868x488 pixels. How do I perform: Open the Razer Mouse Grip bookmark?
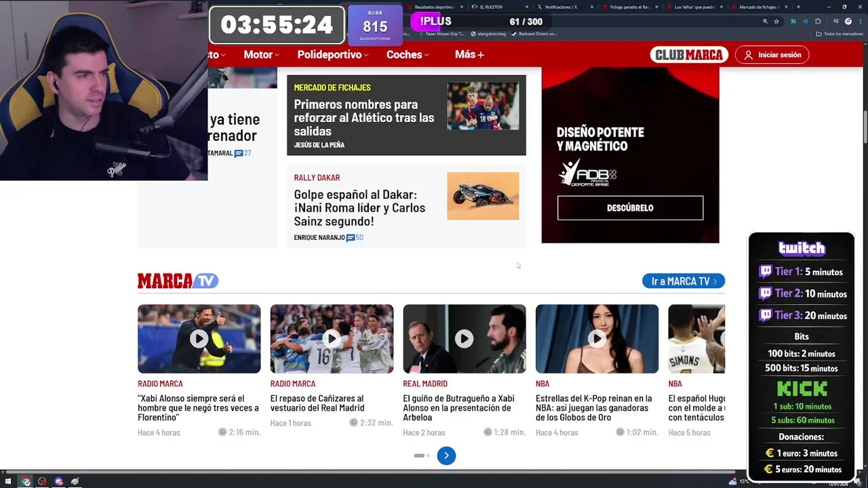click(x=441, y=34)
